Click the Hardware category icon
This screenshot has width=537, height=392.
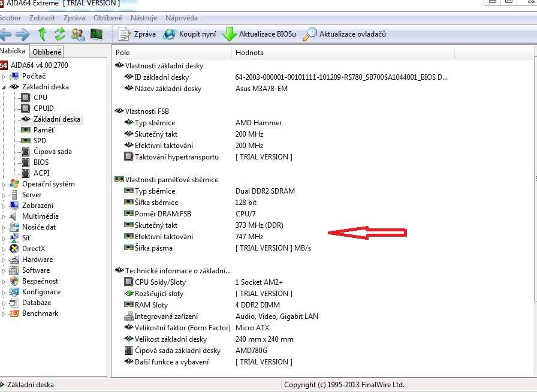(x=14, y=260)
